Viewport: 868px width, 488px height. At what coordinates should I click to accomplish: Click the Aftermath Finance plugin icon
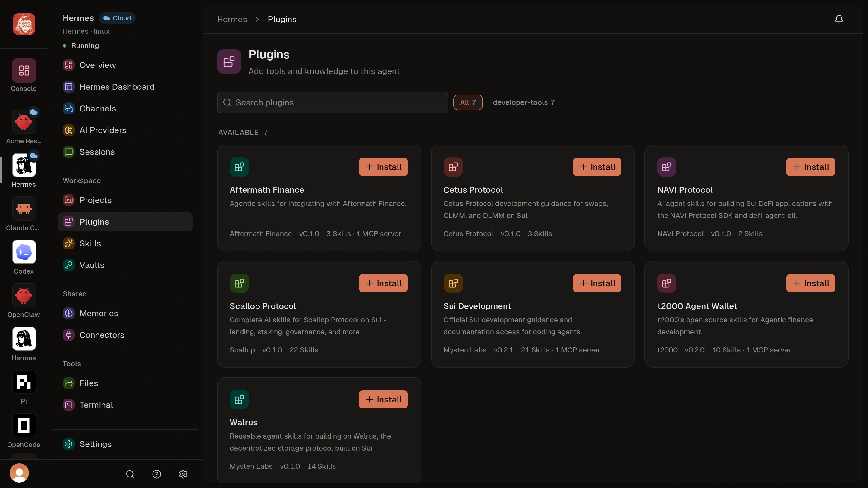click(239, 167)
